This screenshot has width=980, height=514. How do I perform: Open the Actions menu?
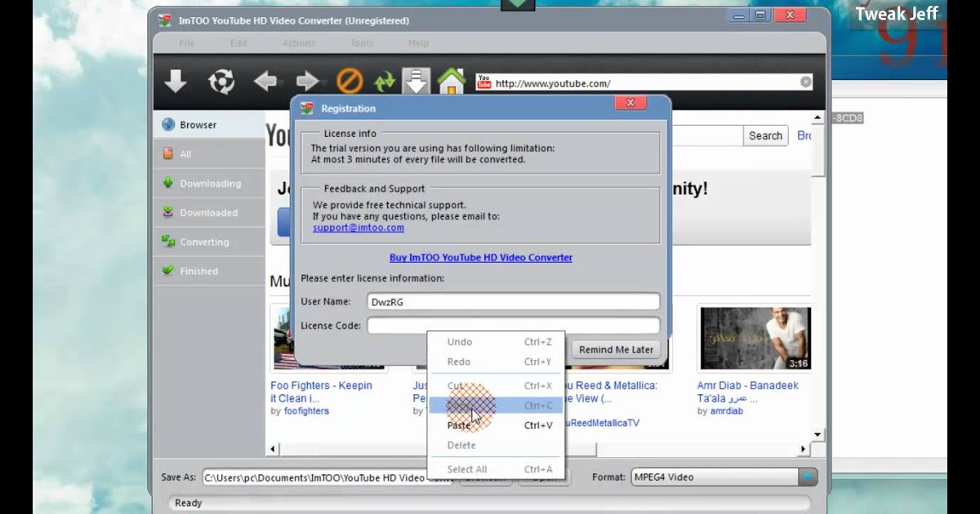(299, 43)
